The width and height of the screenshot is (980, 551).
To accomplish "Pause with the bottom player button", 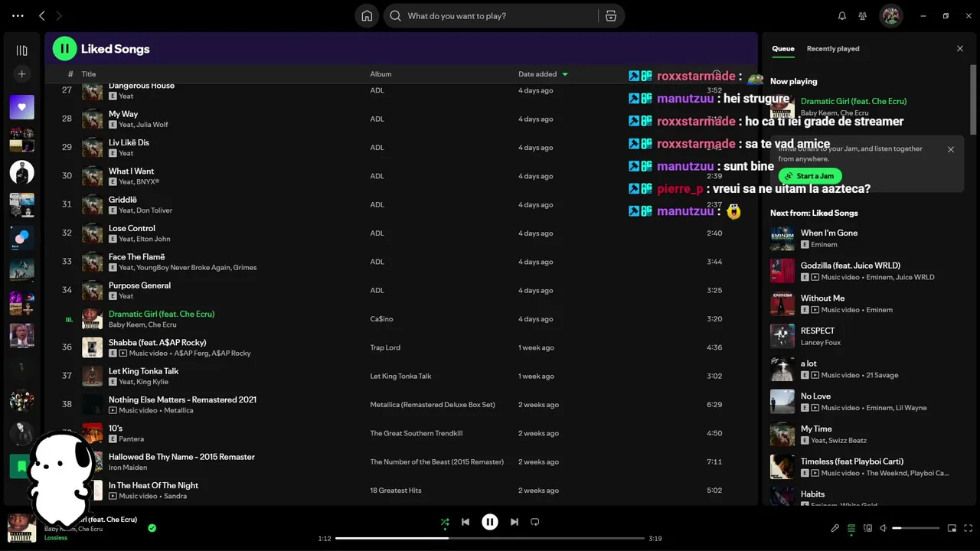I will coord(490,522).
